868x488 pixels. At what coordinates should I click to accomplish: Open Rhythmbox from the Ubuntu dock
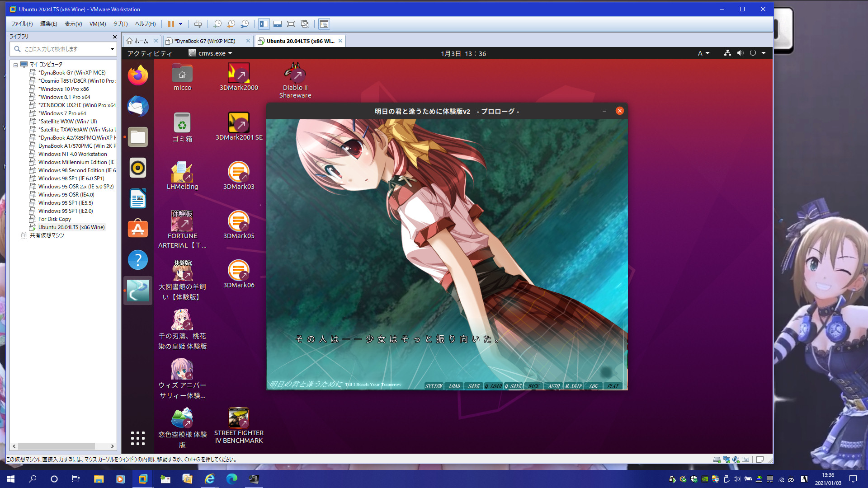[138, 168]
